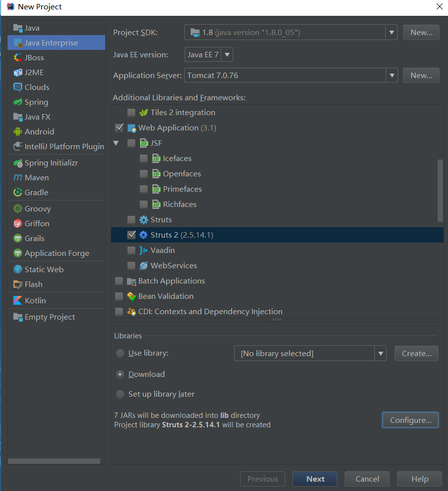Image resolution: width=448 pixels, height=491 pixels.
Task: Click the Griffon icon in sidebar
Action: pyautogui.click(x=18, y=223)
